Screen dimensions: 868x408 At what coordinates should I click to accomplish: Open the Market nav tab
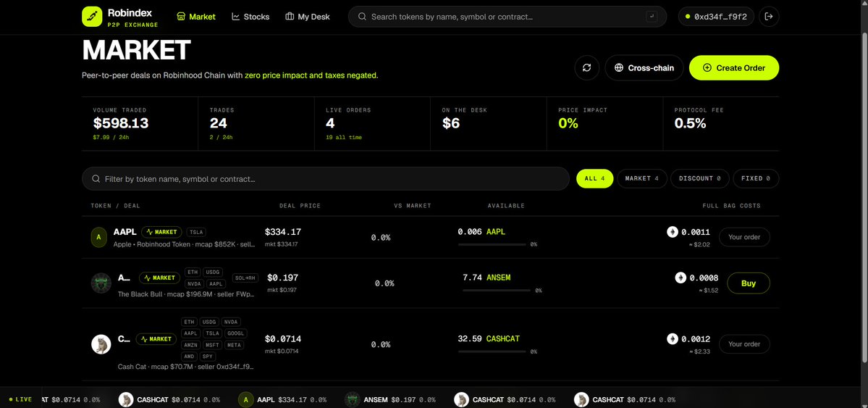[x=196, y=17]
